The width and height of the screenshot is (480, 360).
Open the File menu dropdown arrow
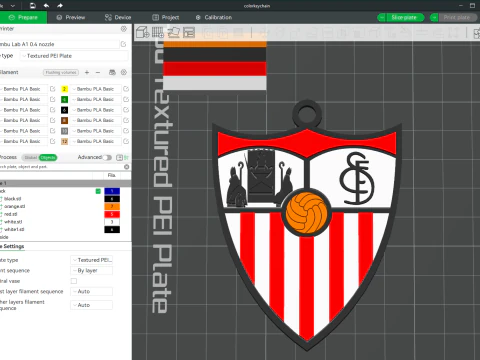13,6
